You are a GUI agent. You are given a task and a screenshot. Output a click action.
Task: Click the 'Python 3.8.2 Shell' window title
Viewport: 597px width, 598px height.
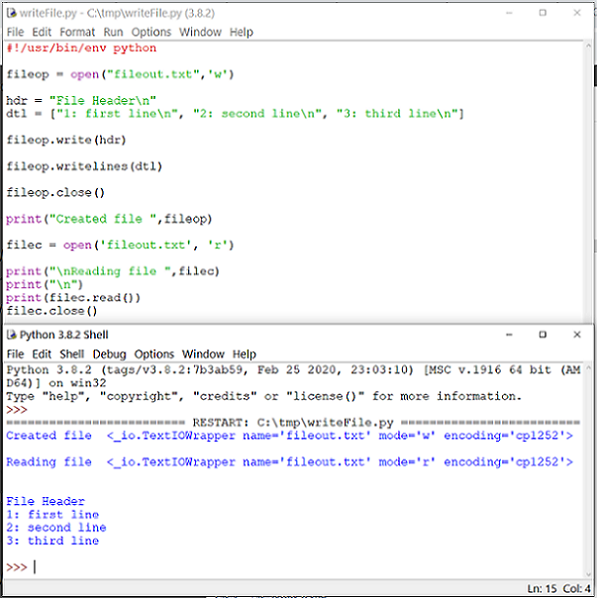pos(64,335)
